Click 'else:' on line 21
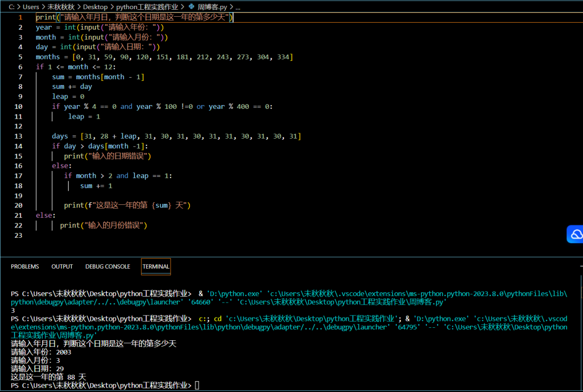 tap(46, 216)
